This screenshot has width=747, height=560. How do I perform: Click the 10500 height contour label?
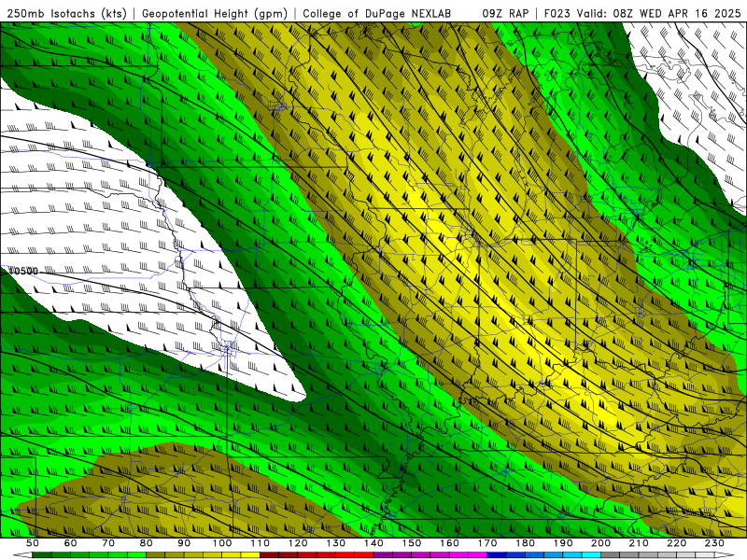click(23, 272)
